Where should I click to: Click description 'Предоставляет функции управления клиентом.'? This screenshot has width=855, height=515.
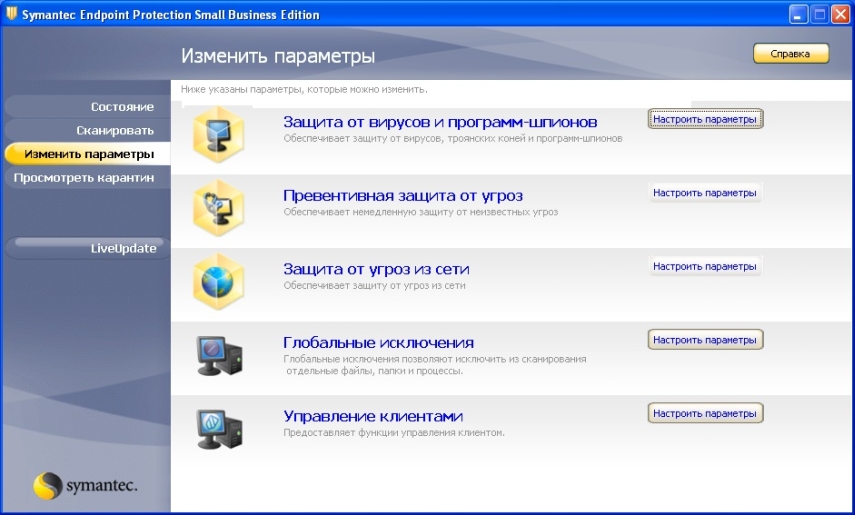394,433
